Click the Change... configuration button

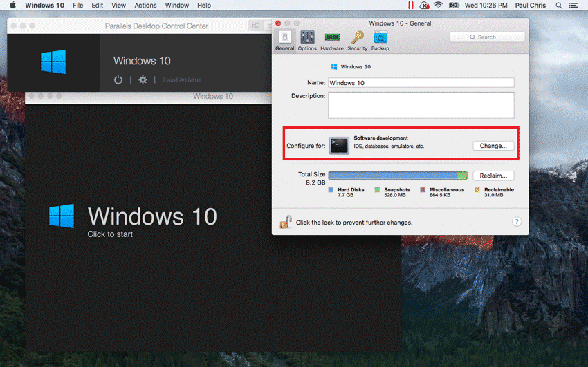pos(493,146)
